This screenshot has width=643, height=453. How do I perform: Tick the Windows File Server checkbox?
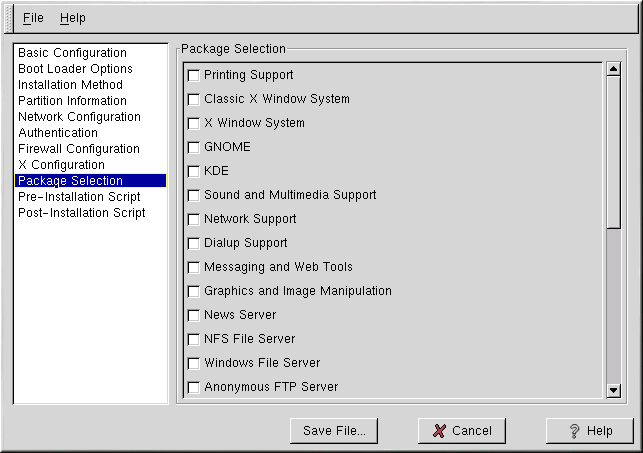tap(194, 363)
